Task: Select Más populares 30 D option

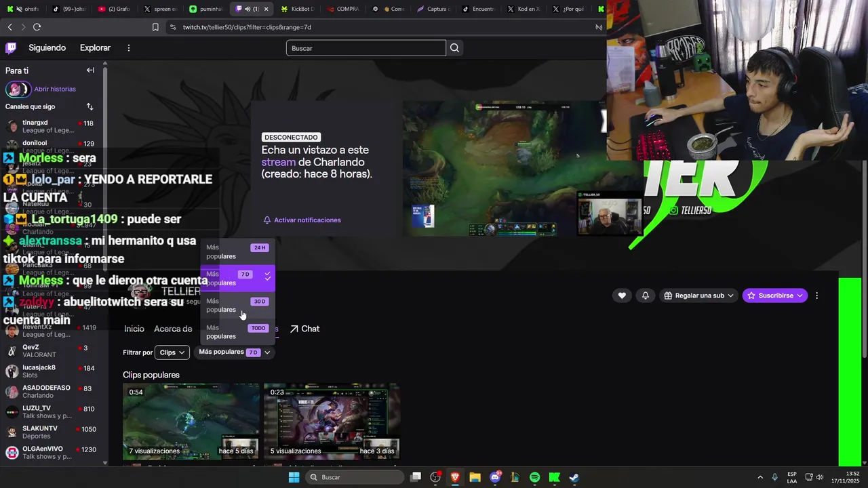Action: tap(237, 305)
